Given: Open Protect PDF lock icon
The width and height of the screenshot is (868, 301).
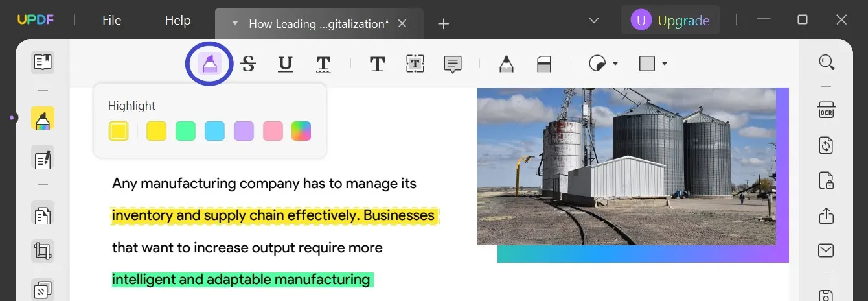Looking at the screenshot, I should click(x=827, y=180).
